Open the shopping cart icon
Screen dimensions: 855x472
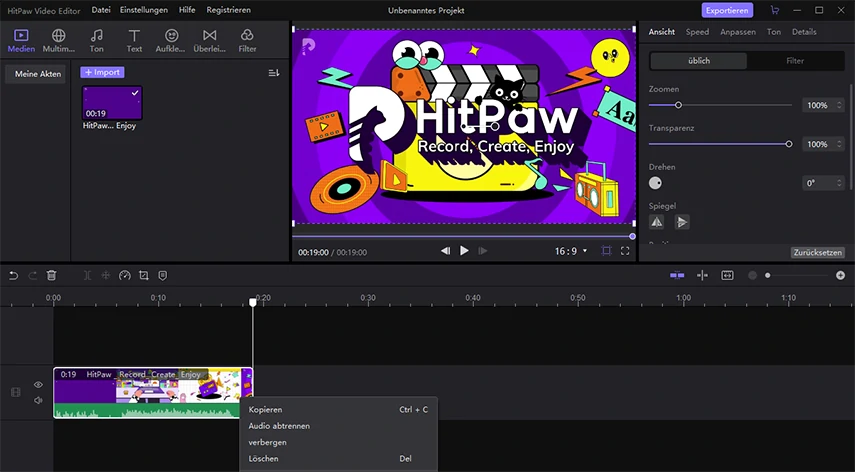click(774, 10)
